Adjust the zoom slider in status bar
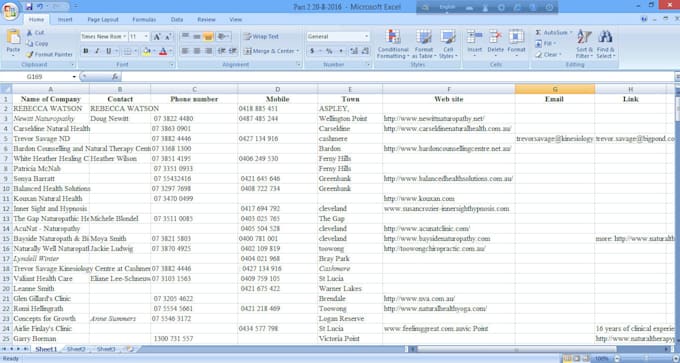This screenshot has width=680, height=363. (646, 359)
